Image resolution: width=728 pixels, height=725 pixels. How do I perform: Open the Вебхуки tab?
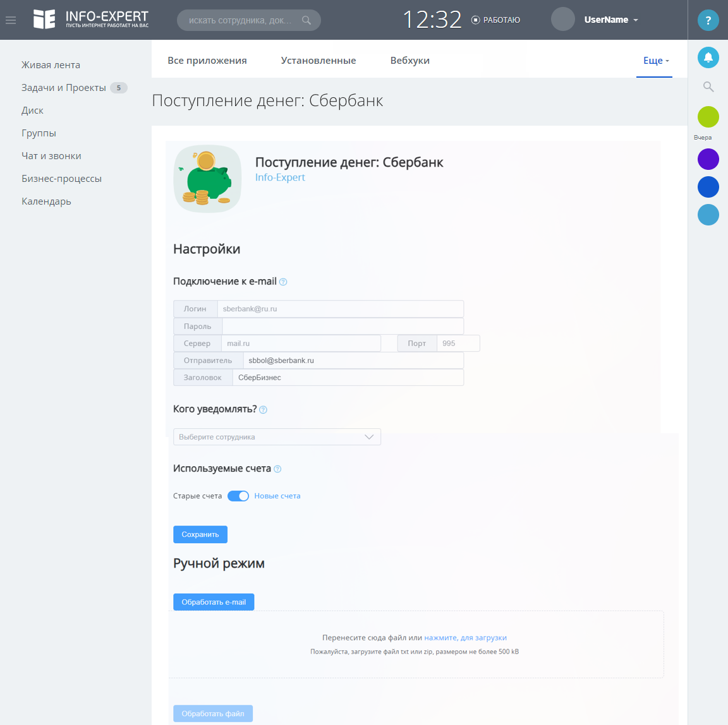[x=409, y=61]
